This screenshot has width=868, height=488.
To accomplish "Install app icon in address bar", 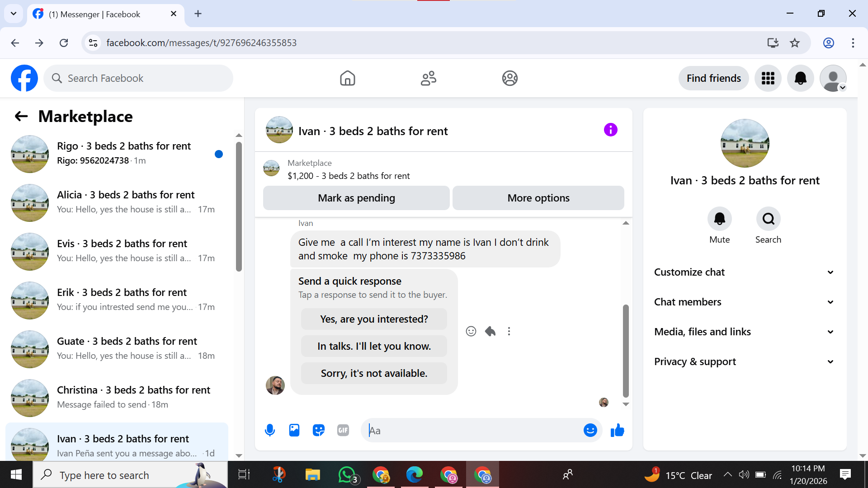I will tap(773, 43).
